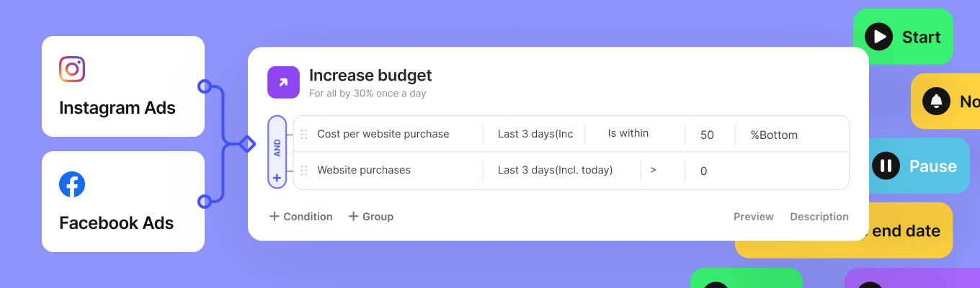
Task: Click drag handle for Website purchases row
Action: click(x=304, y=171)
